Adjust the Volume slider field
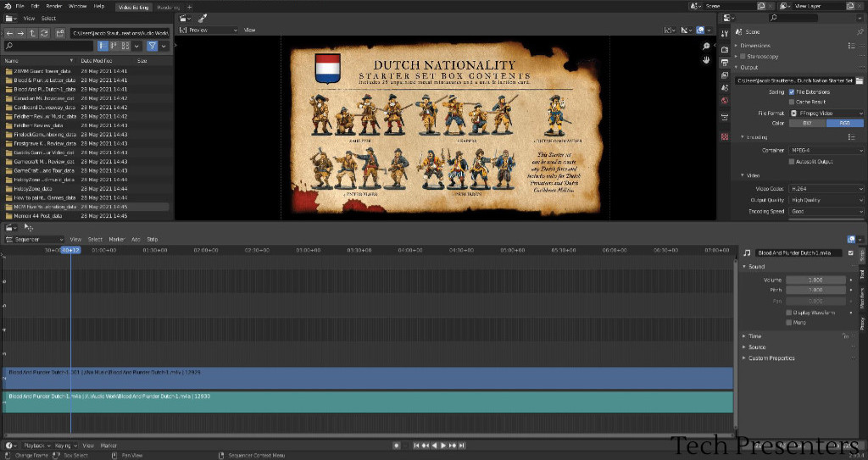Viewport: 868px width, 460px height. [815, 280]
